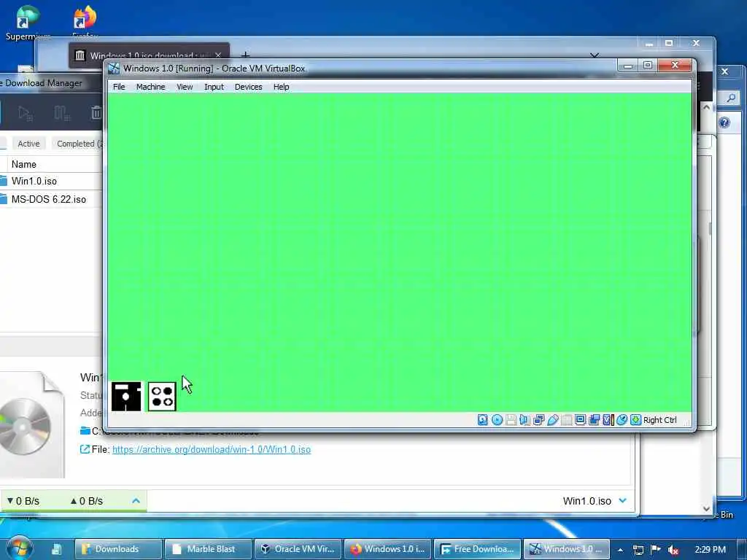Click the greyed shared folders indicator icon

click(566, 419)
